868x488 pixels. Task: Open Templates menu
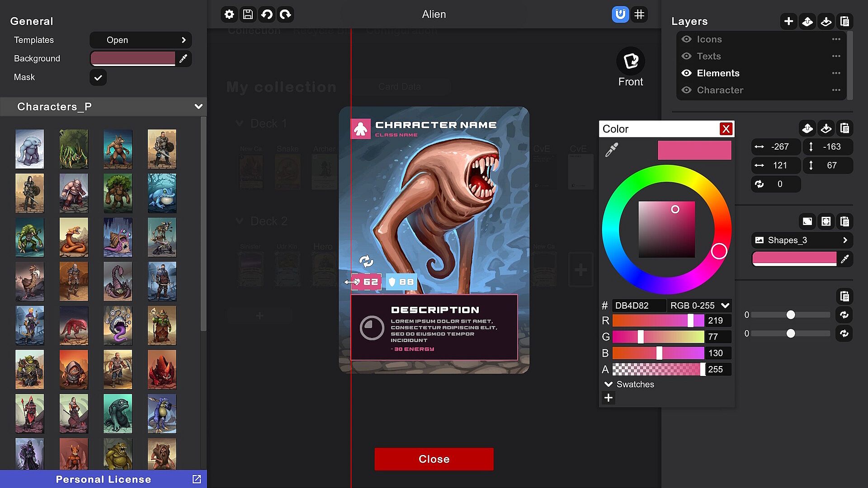(141, 40)
